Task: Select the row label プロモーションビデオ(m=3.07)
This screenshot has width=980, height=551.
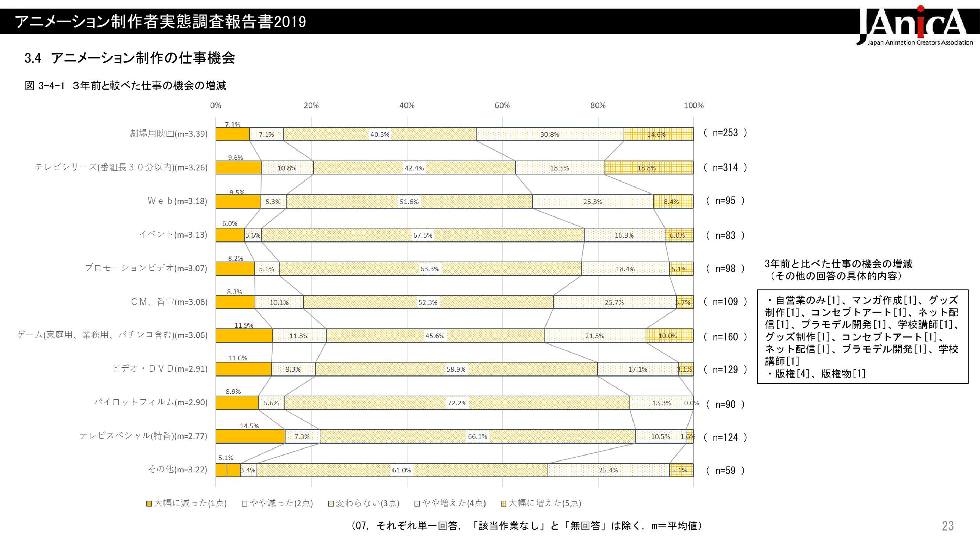Action: click(x=146, y=268)
